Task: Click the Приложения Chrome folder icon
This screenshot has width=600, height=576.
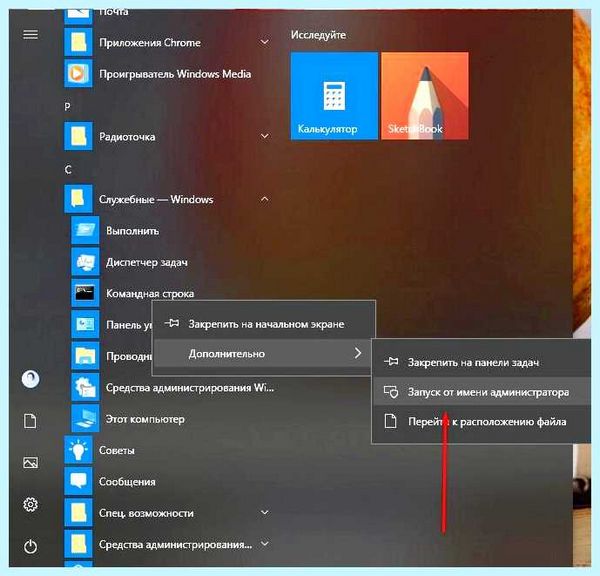Action: point(78,42)
